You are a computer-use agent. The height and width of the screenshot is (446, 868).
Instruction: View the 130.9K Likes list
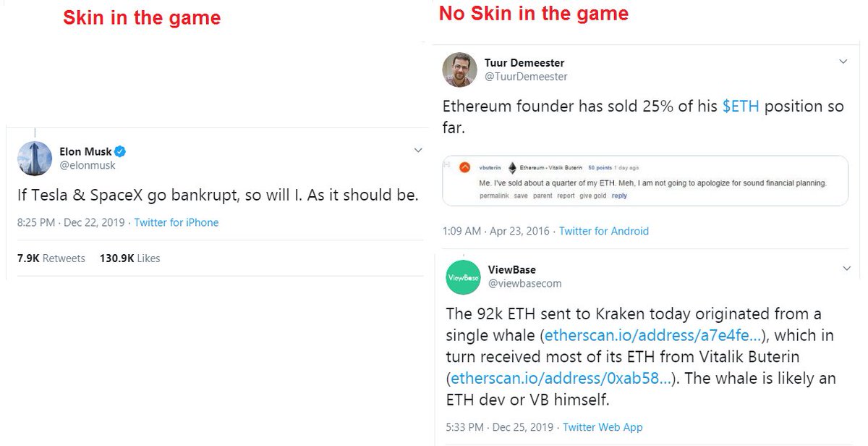130,258
